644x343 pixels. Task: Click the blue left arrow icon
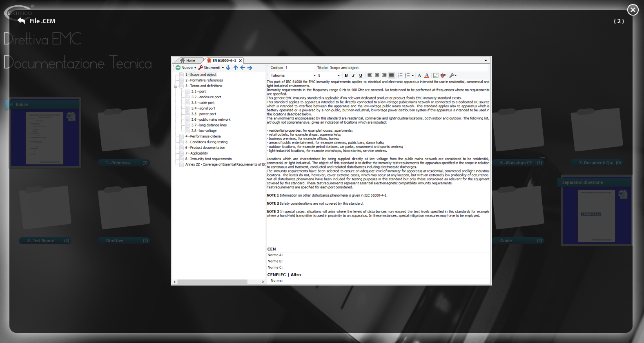coord(243,68)
